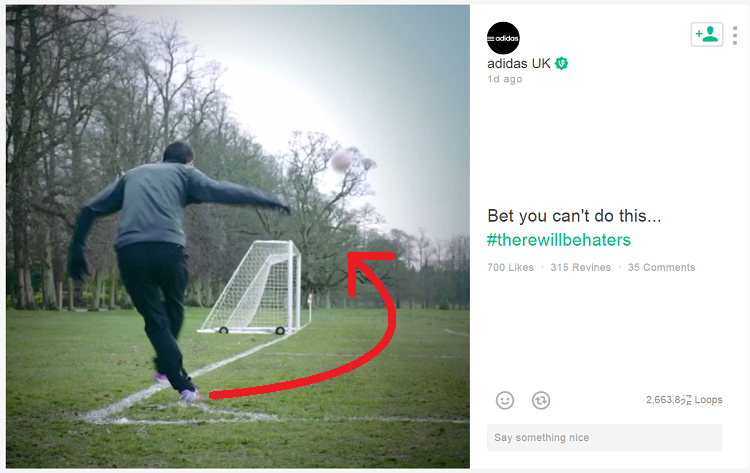Open the three-dot more options menu
Screen dimensions: 750x473
click(735, 35)
